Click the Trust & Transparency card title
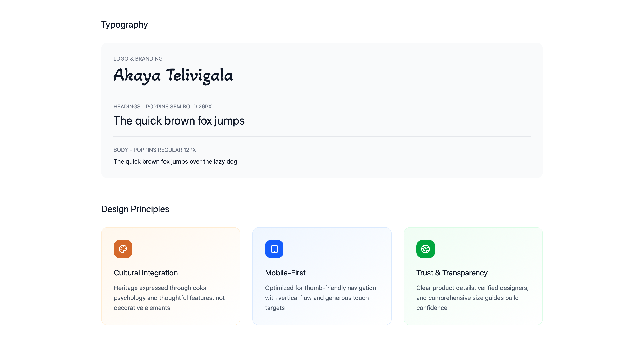The width and height of the screenshot is (644, 349). [452, 273]
